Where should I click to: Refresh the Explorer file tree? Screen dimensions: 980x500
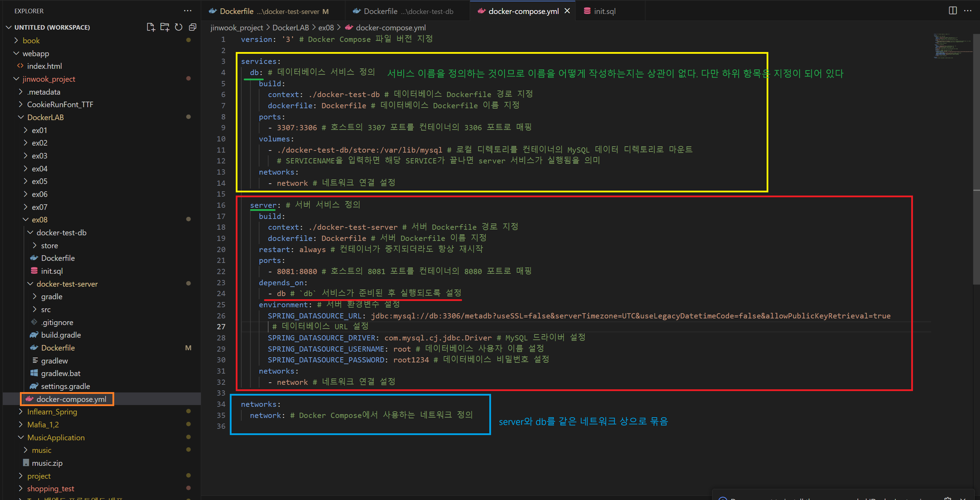[178, 27]
